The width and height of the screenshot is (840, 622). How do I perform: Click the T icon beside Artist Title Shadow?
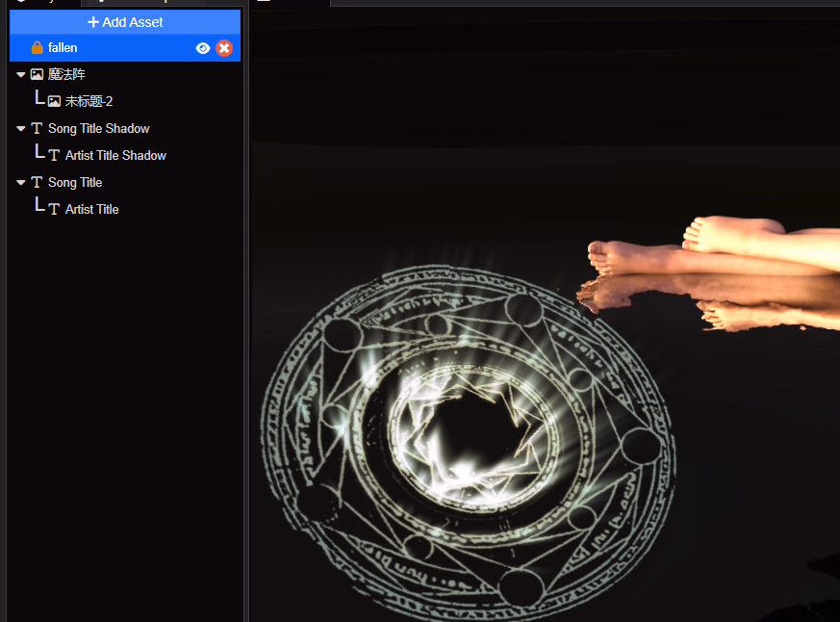coord(54,155)
